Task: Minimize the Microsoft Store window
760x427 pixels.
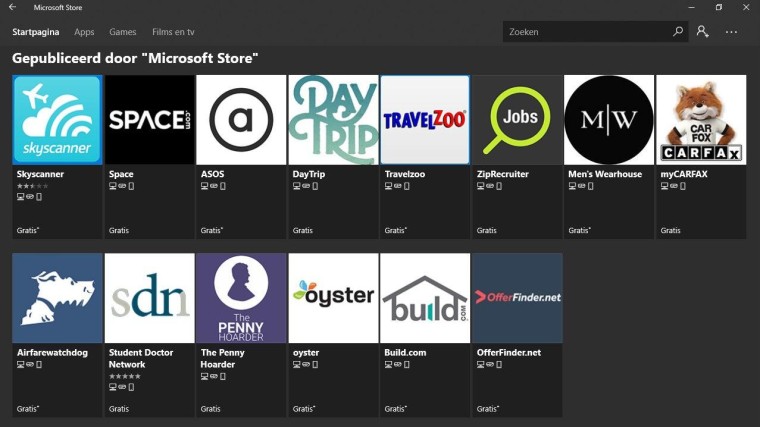Action: pos(692,7)
